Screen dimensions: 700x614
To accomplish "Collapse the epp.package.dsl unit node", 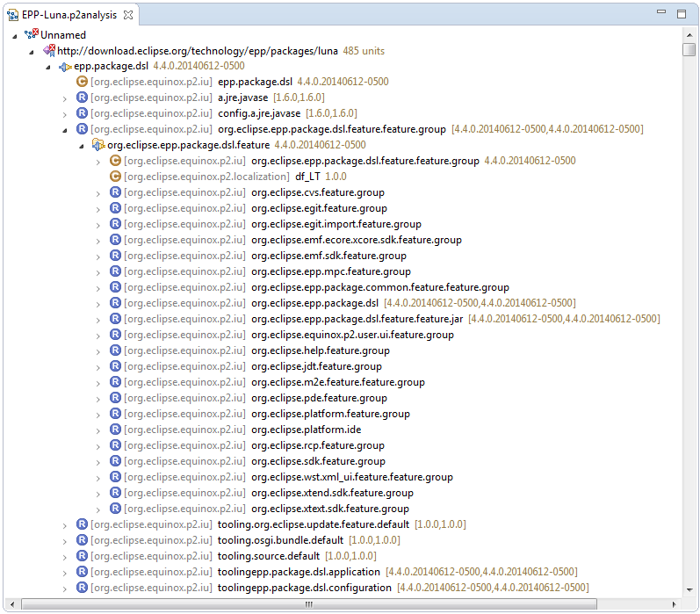I will 48,68.
